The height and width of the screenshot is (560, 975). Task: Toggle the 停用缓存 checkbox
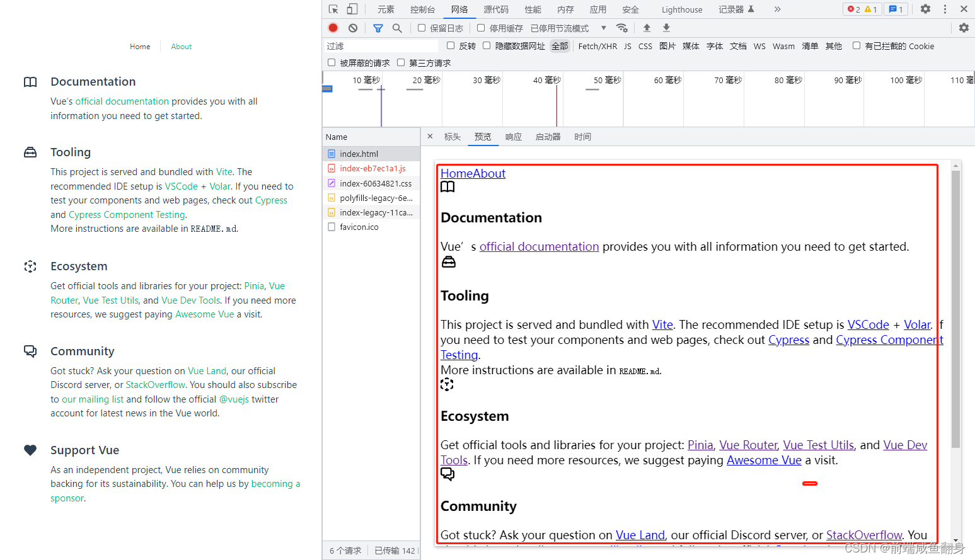click(481, 28)
